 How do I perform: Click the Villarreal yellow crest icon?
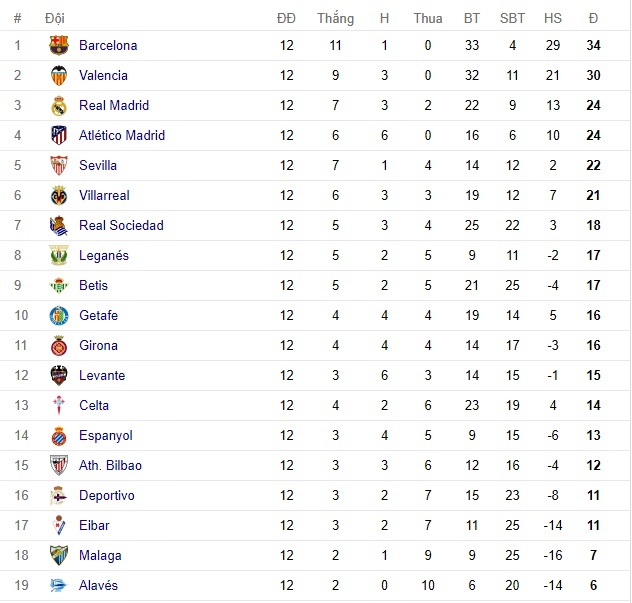pyautogui.click(x=58, y=195)
